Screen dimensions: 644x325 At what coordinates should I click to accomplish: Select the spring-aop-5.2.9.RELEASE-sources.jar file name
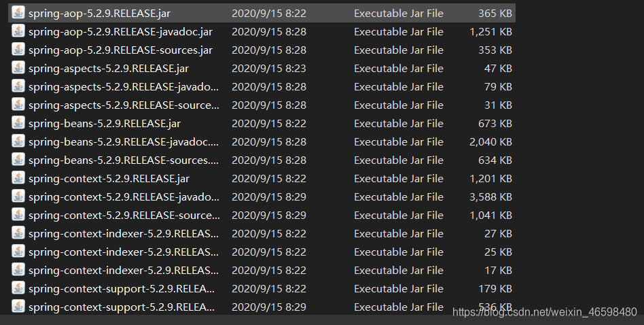click(120, 50)
